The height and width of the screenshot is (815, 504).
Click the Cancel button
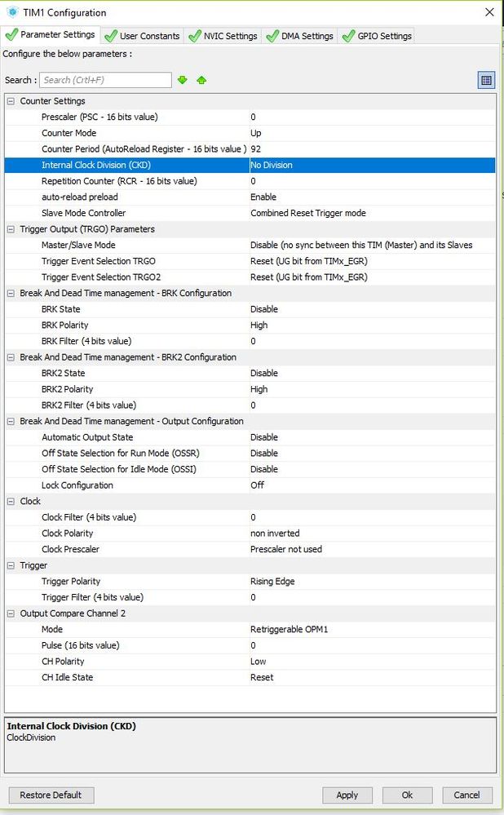pos(467,795)
